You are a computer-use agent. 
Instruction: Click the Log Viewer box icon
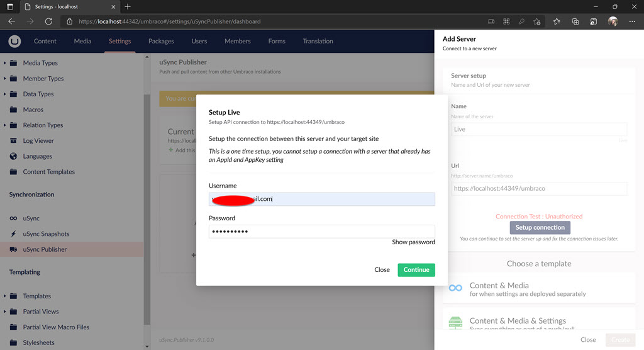pos(14,140)
